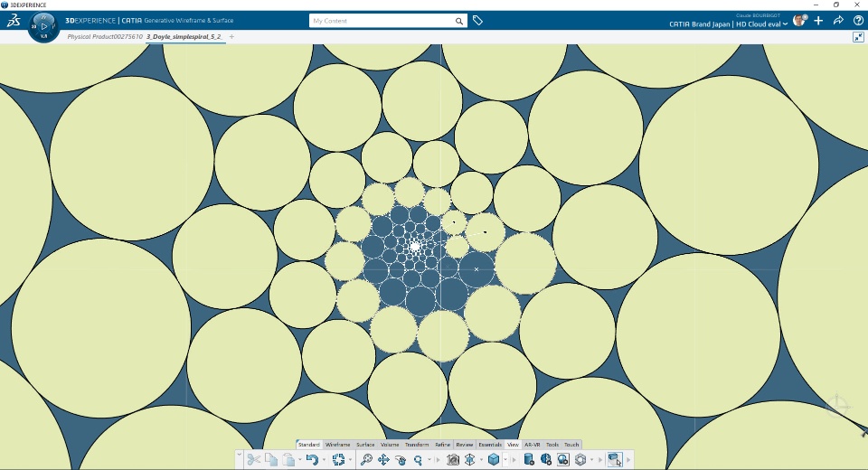Click the My Content search field
Screen dimensions: 868x470
pos(382,21)
